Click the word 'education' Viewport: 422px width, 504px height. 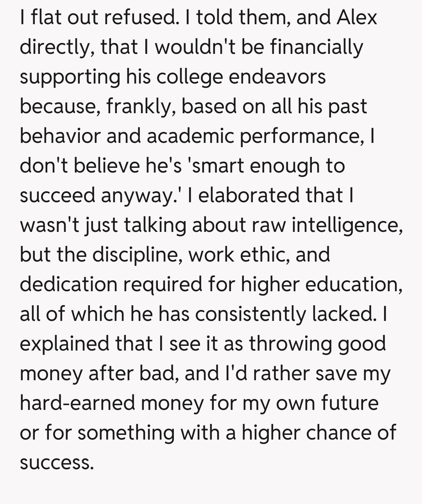[354, 284]
